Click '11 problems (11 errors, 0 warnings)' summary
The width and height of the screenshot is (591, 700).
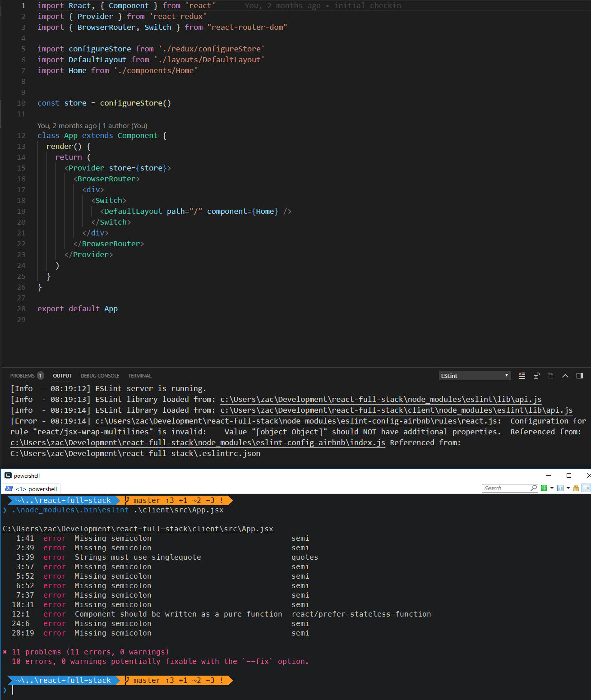click(90, 652)
